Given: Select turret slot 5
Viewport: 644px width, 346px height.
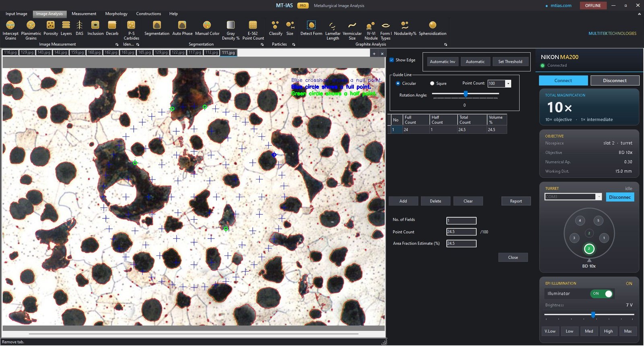Looking at the screenshot, I should 598,220.
